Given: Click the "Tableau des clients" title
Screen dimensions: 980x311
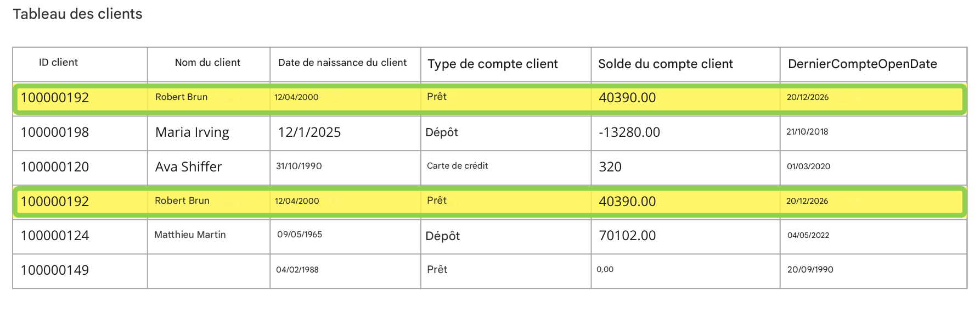Looking at the screenshot, I should pos(77,14).
